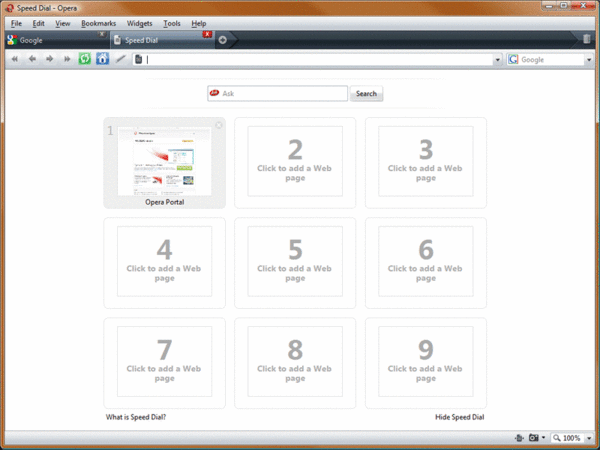The image size is (600, 450).
Task: Click the Opera Portal caption text
Action: click(x=165, y=202)
